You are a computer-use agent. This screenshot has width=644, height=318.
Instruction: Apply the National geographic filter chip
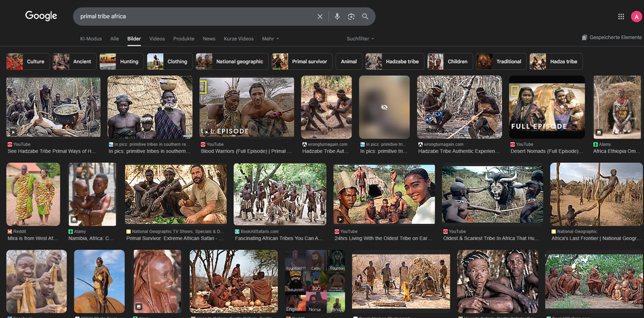[230, 62]
